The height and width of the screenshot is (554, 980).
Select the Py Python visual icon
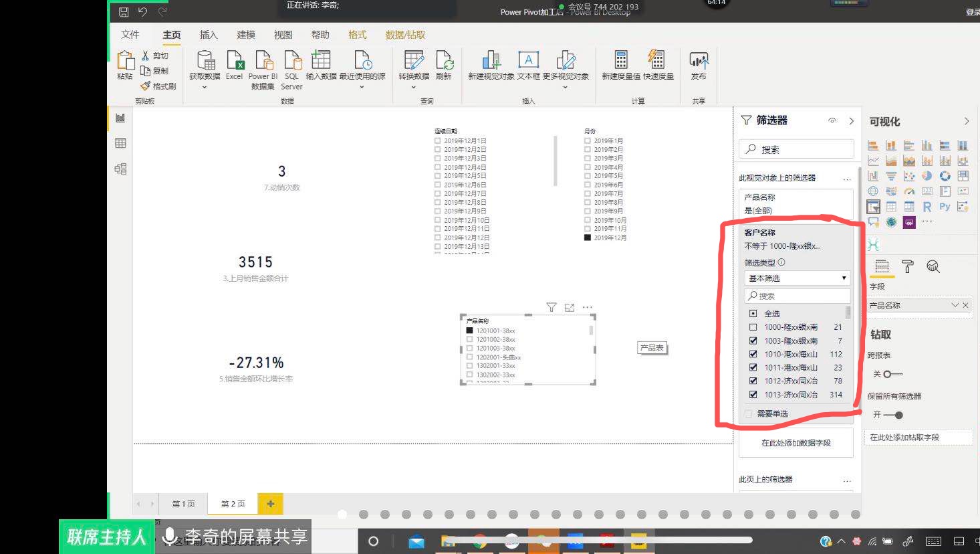[x=945, y=207]
